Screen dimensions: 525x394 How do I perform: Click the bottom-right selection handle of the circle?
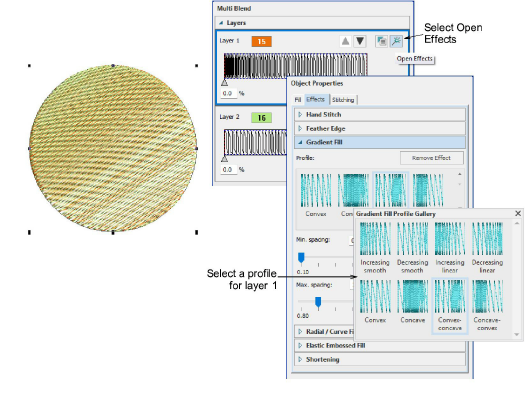click(x=197, y=232)
